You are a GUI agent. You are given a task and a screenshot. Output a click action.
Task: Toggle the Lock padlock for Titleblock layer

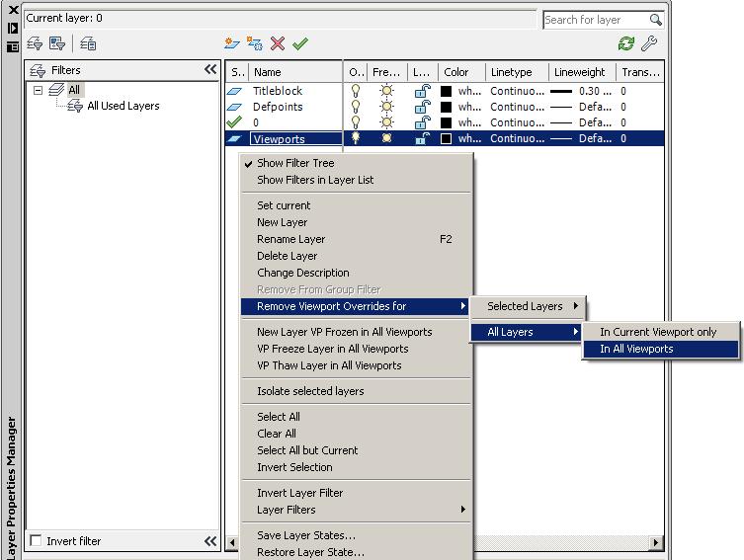422,91
